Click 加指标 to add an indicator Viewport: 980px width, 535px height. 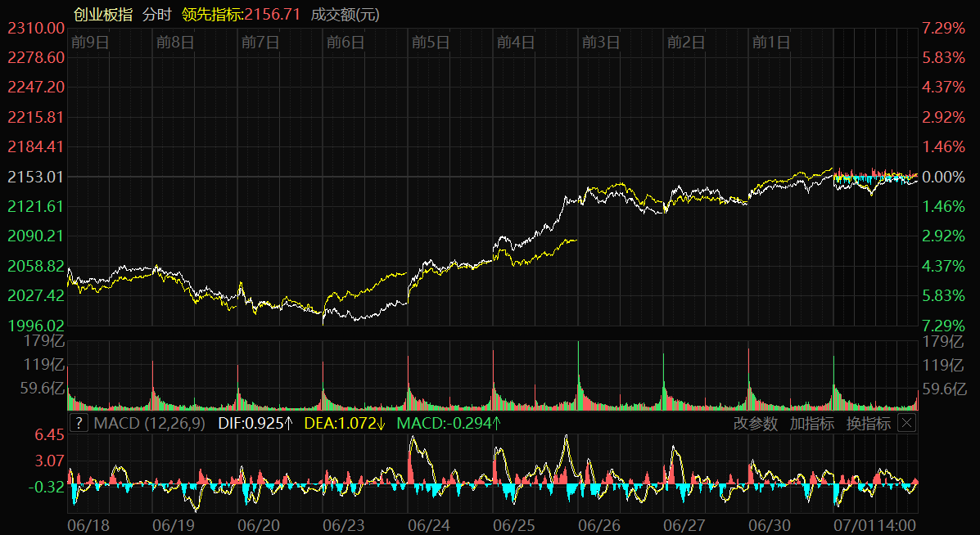(812, 423)
